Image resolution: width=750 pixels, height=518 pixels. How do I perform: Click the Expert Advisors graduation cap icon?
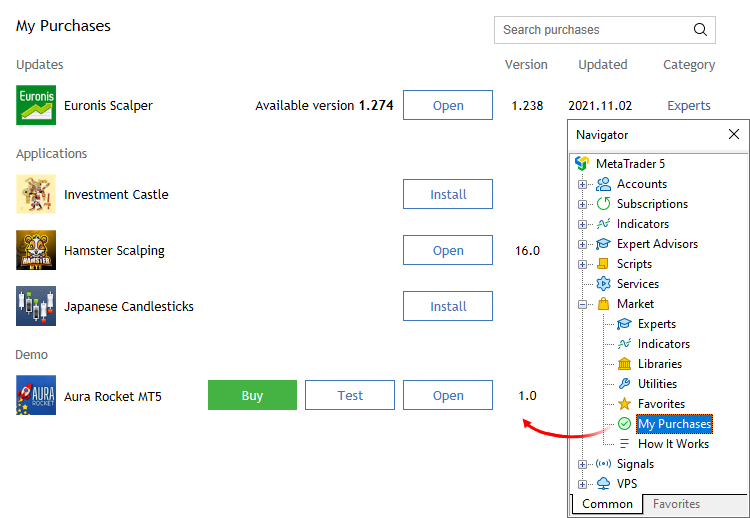(x=603, y=244)
